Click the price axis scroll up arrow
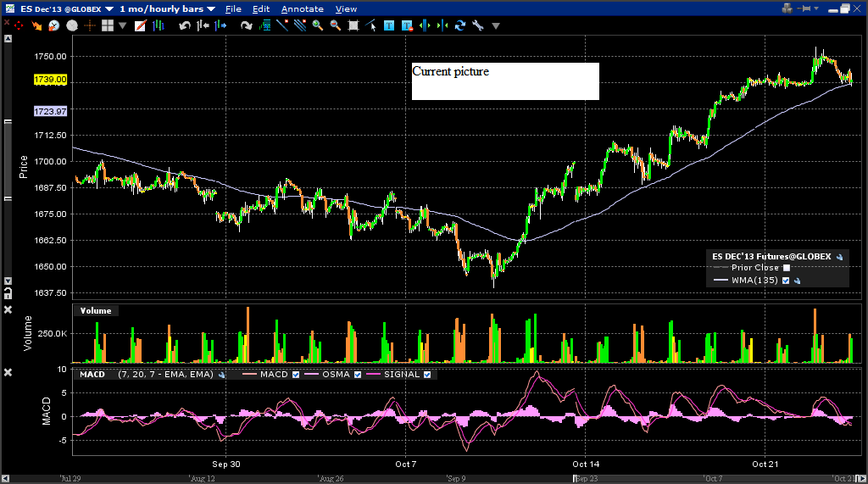 click(8, 39)
